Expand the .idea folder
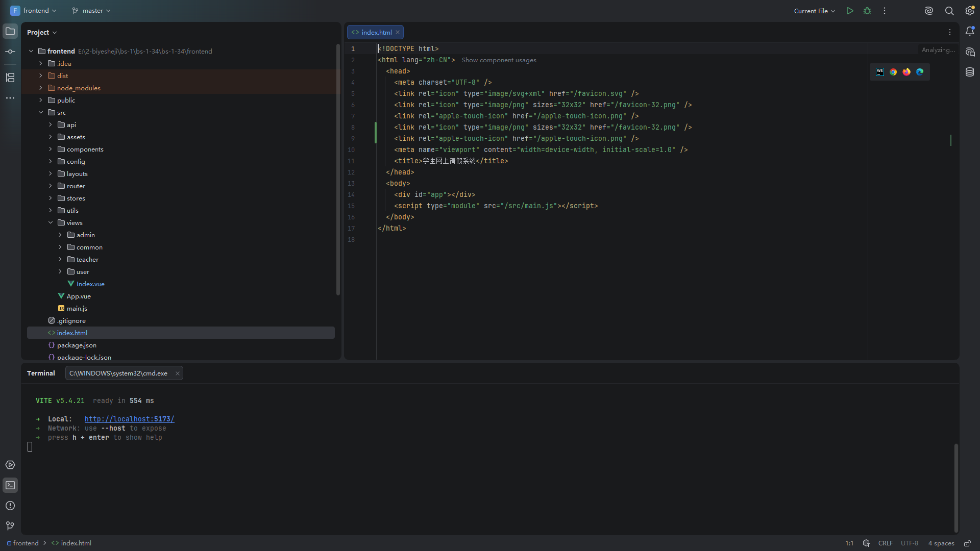This screenshot has width=980, height=551. tap(41, 64)
